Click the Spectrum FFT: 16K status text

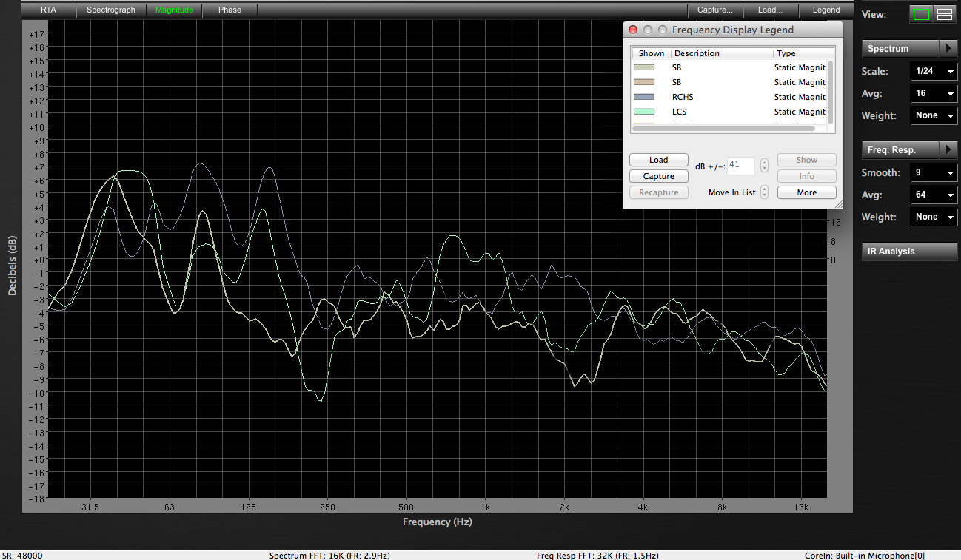click(x=329, y=555)
